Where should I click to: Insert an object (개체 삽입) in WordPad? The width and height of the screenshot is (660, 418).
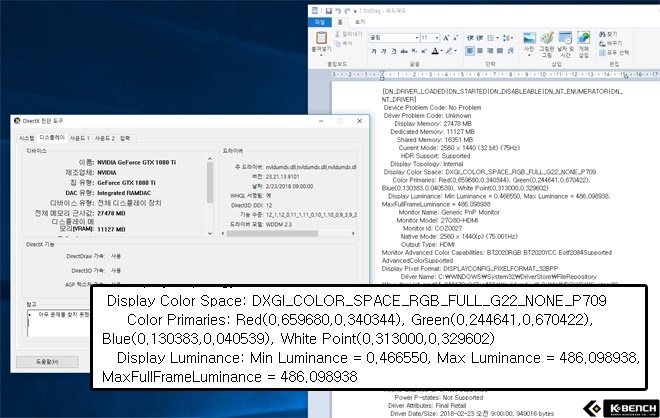click(x=583, y=44)
